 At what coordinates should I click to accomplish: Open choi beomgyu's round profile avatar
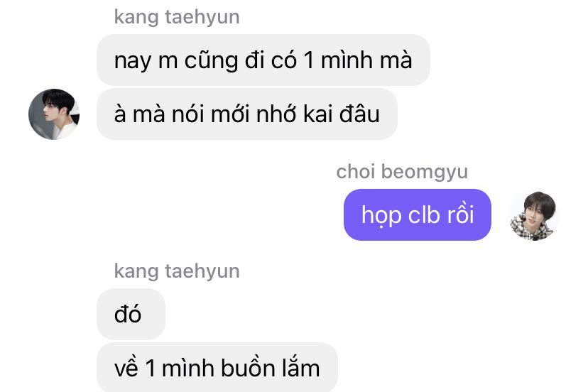(x=534, y=215)
